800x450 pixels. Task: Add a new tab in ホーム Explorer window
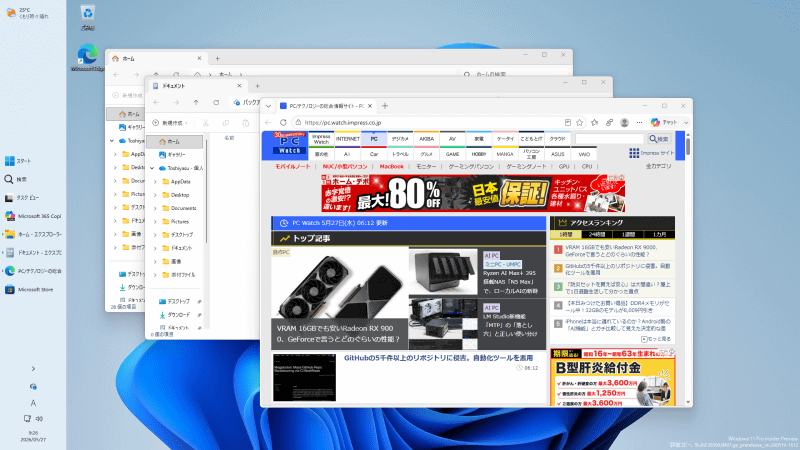point(217,59)
